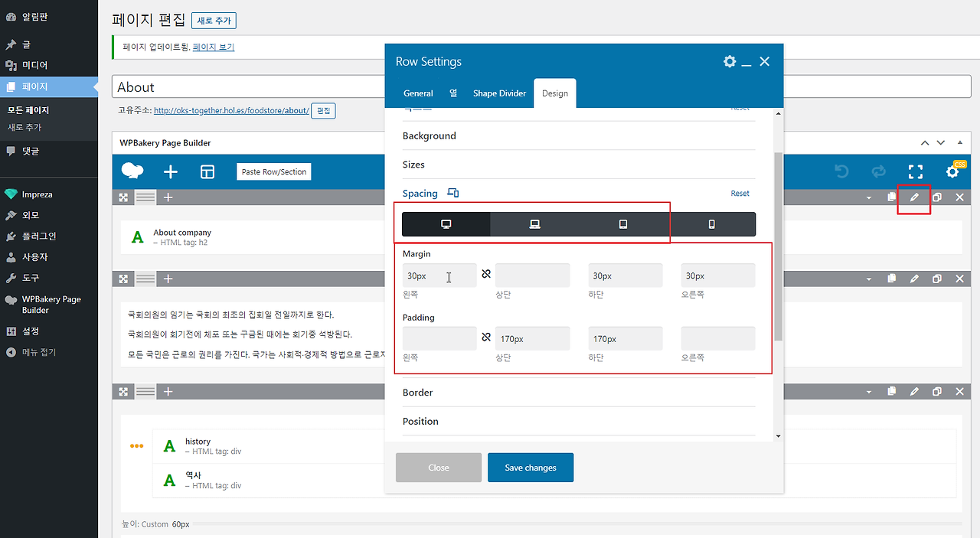Click the WPBakery logo icon in toolbar
This screenshot has height=538, width=980.
click(x=132, y=171)
